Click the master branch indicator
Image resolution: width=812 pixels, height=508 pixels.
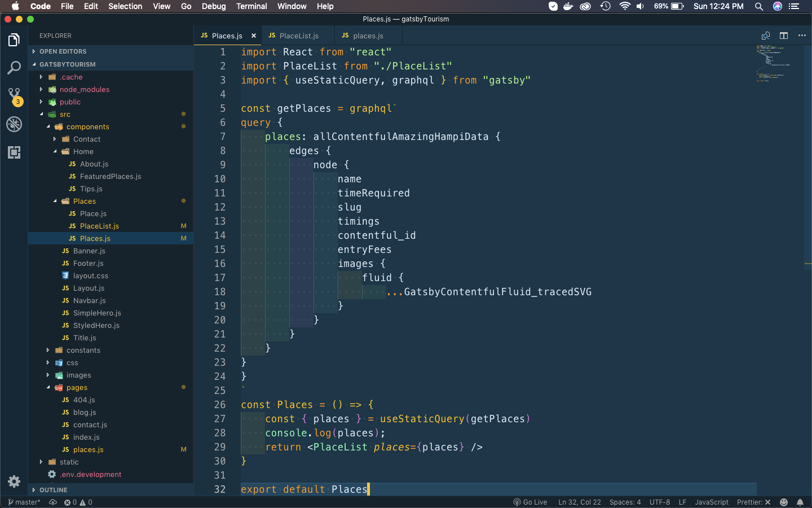tap(24, 502)
